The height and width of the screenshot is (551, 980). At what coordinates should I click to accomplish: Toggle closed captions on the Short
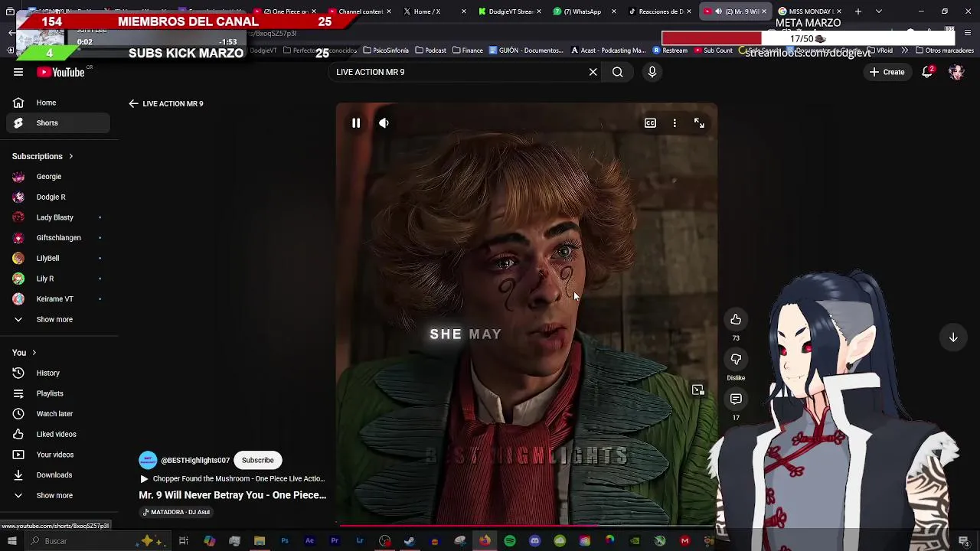point(650,122)
